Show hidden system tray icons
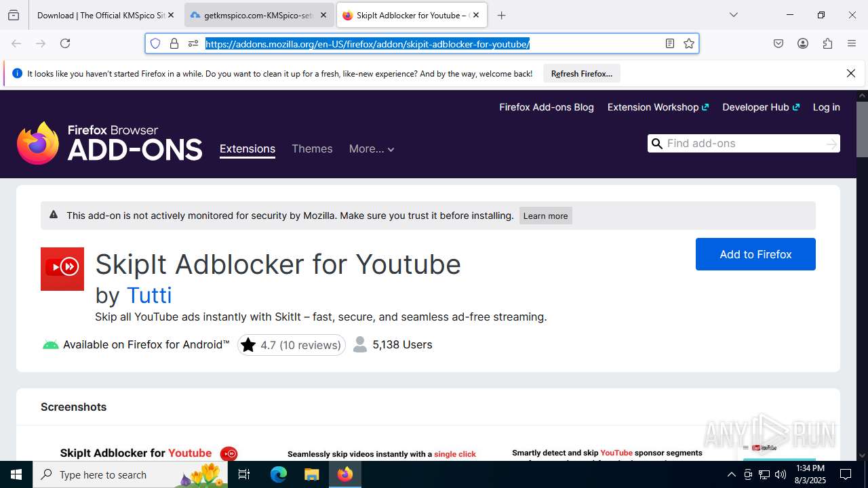The height and width of the screenshot is (488, 868). (731, 474)
